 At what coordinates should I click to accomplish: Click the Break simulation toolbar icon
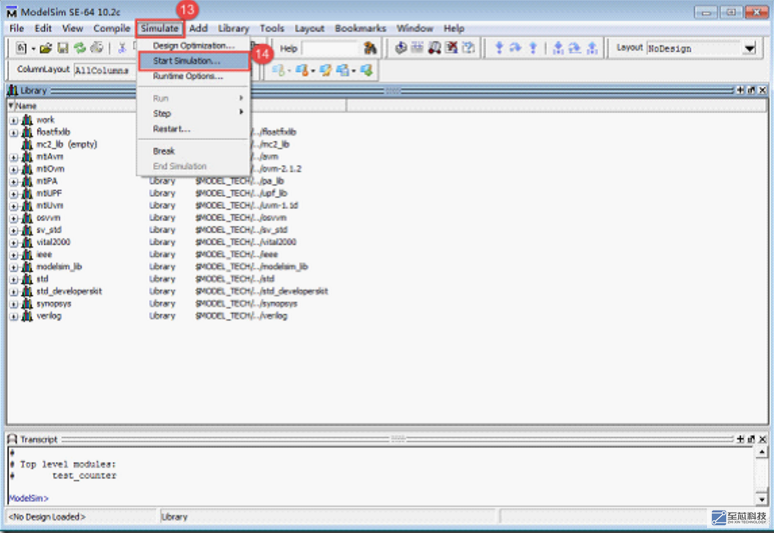point(451,47)
